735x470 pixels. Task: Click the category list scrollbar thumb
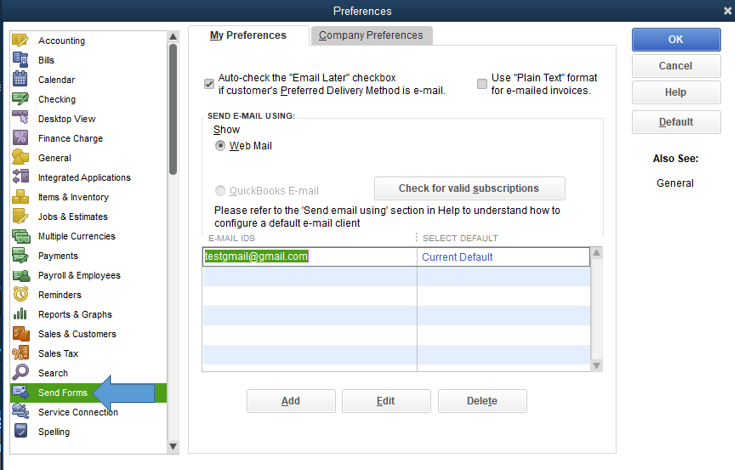click(x=173, y=109)
